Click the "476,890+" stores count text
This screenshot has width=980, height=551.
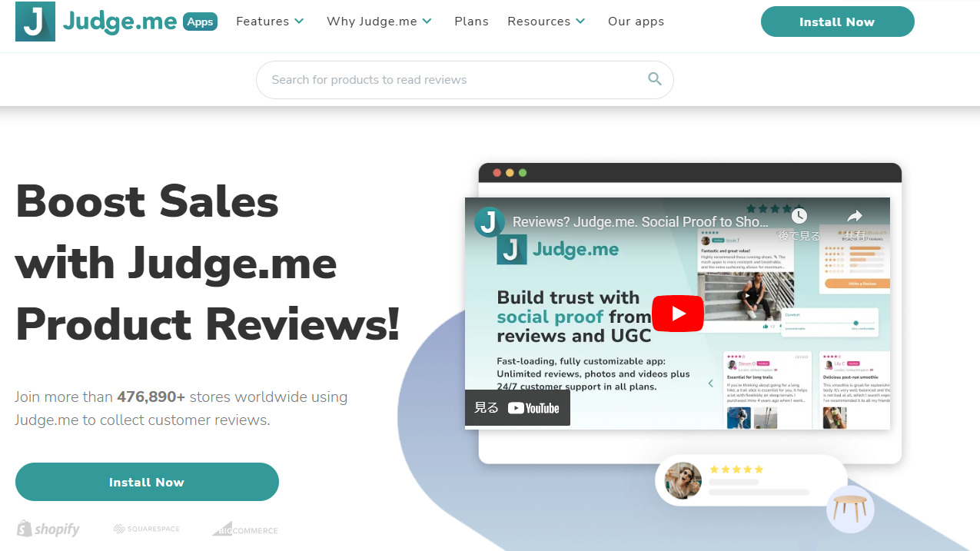(151, 397)
